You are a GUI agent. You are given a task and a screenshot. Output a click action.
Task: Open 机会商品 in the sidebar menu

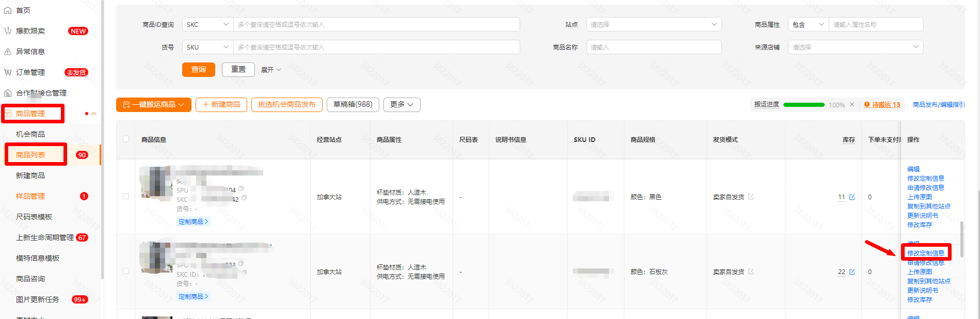[30, 134]
